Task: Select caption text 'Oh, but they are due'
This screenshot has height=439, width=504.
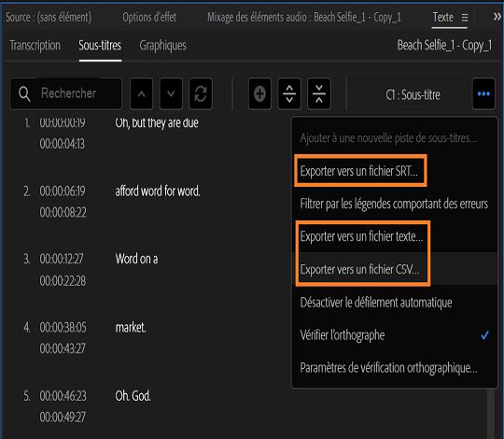Action: (157, 122)
